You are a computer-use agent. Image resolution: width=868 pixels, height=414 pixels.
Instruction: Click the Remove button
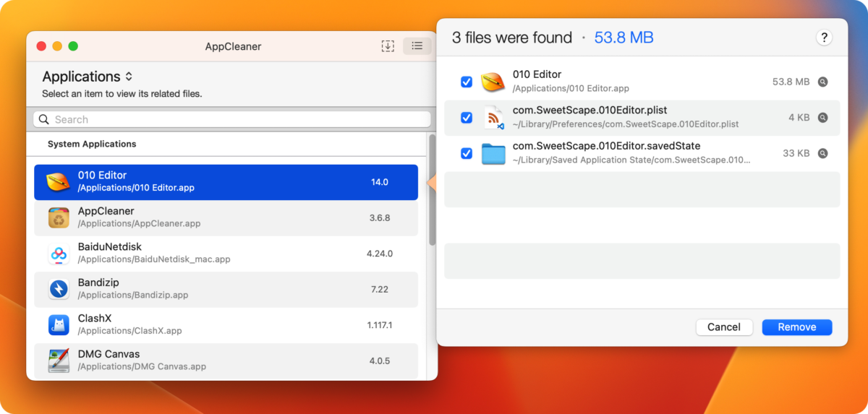(797, 327)
